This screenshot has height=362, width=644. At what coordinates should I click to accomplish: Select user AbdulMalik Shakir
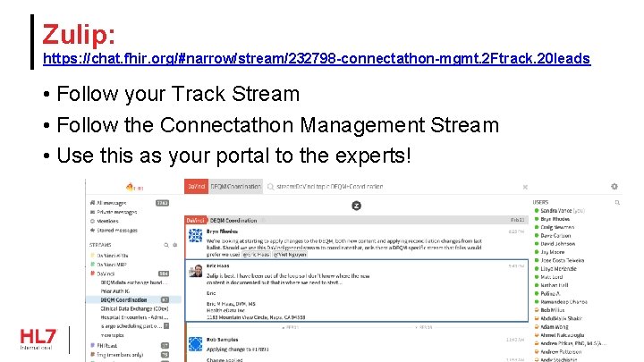coord(562,318)
